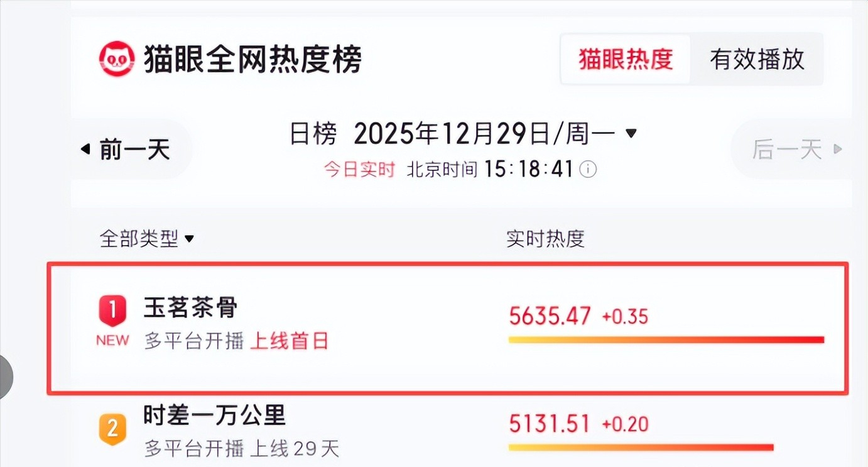
Task: Click the info icon beside Beijing time
Action: click(587, 169)
